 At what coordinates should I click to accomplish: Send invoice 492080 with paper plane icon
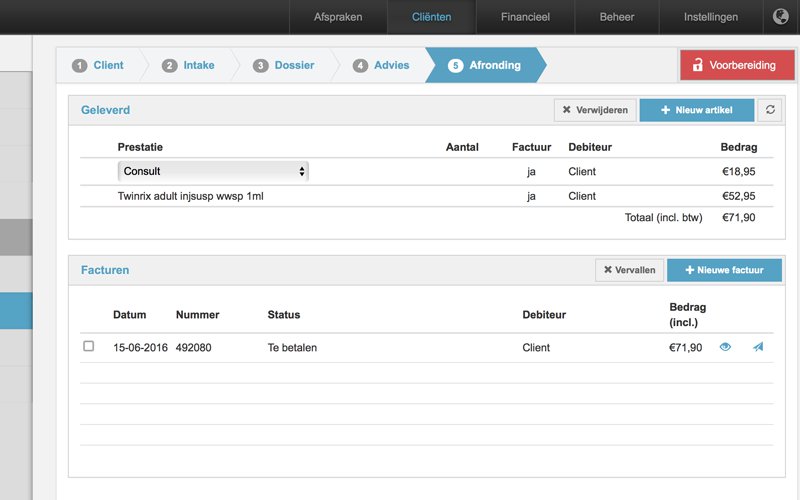(x=758, y=347)
